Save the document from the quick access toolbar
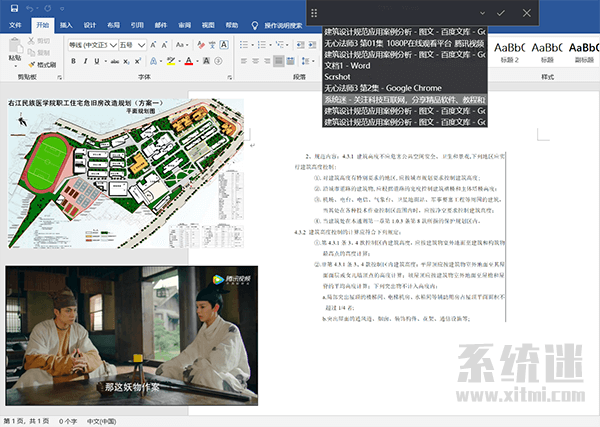 pos(15,8)
